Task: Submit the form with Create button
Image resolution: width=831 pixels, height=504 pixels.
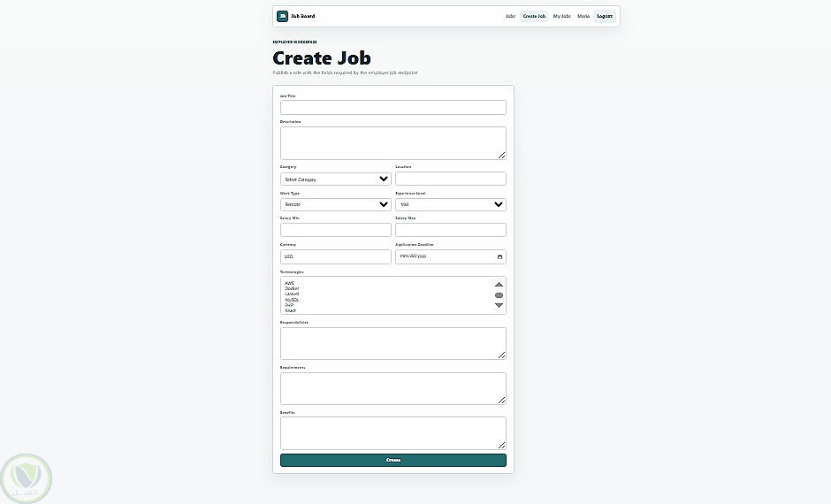Action: [x=393, y=460]
